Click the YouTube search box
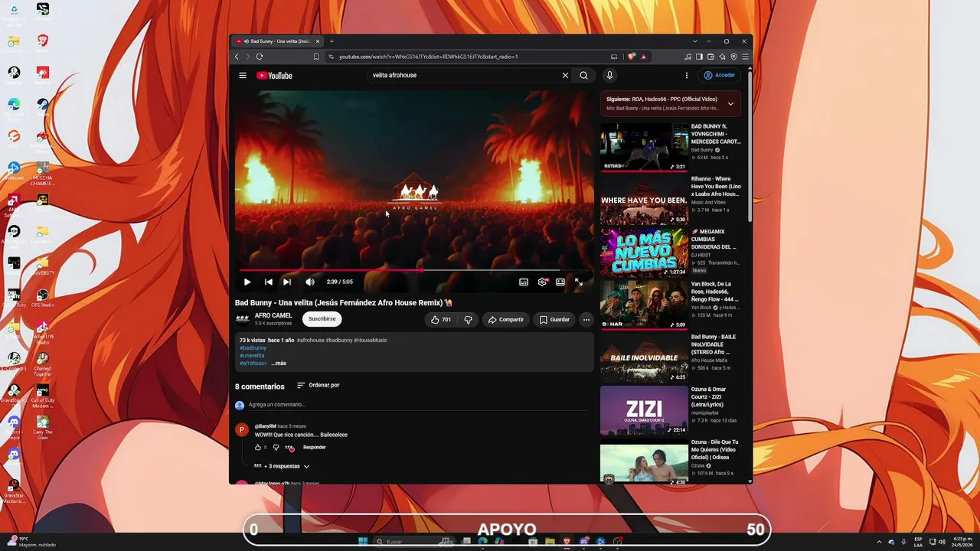 463,75
